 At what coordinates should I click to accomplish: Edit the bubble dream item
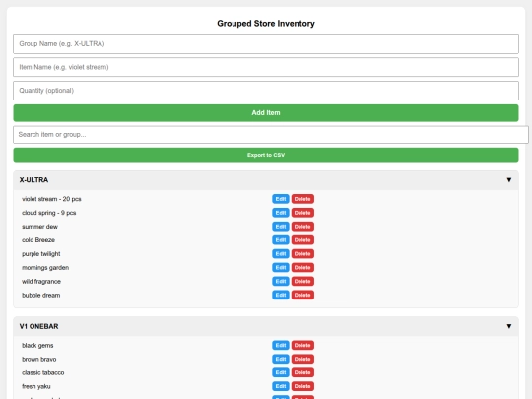[280, 295]
